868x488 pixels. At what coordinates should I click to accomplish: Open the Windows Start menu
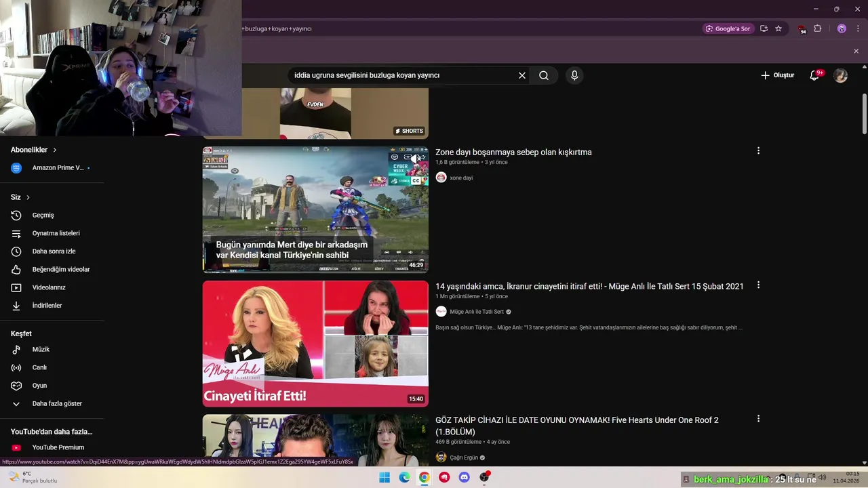point(384,477)
